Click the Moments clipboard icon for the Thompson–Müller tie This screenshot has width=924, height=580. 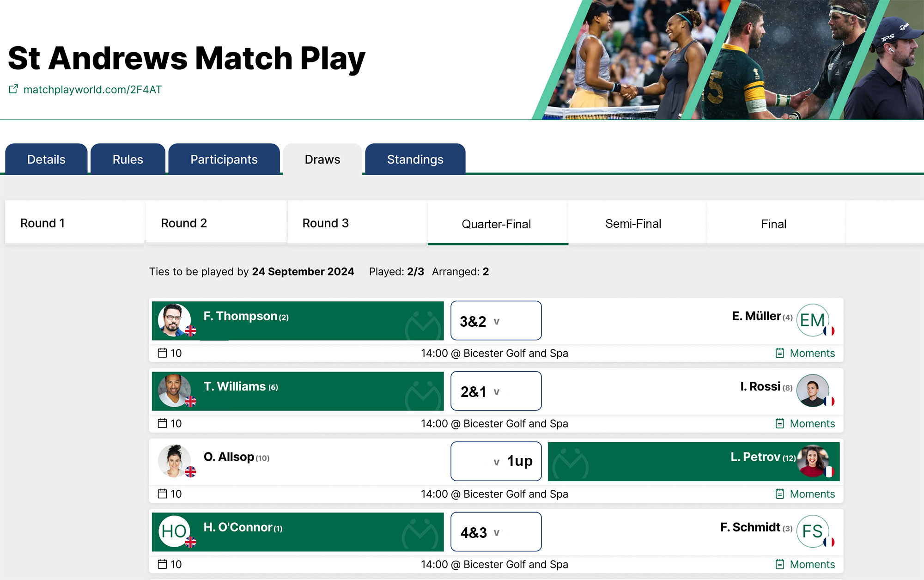click(x=779, y=353)
